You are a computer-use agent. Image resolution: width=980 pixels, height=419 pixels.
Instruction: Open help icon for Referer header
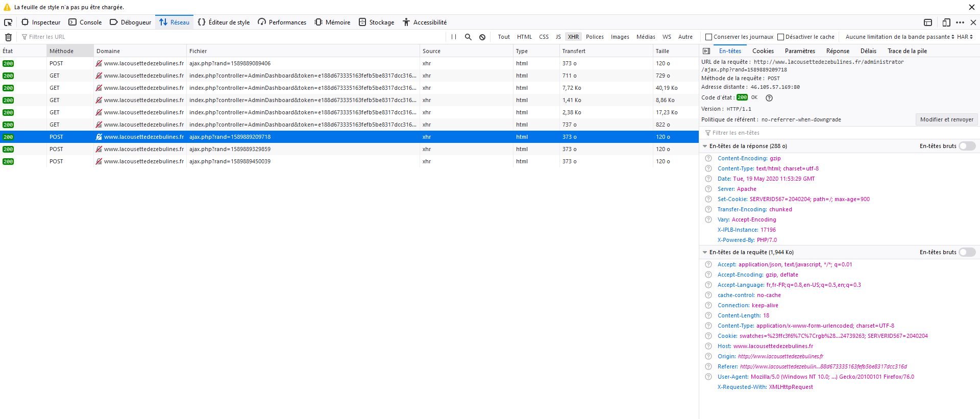pos(708,366)
